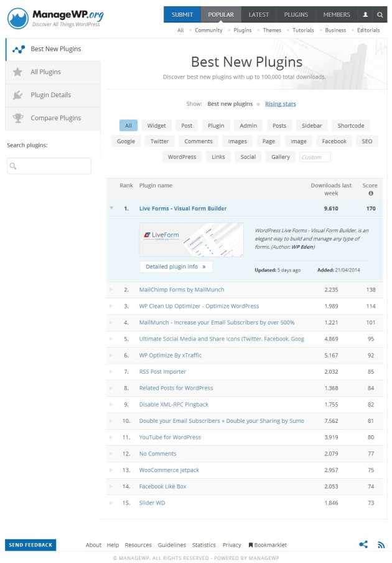Screen dimensions: 392x563
Task: Select the Community category link
Action: [208, 30]
